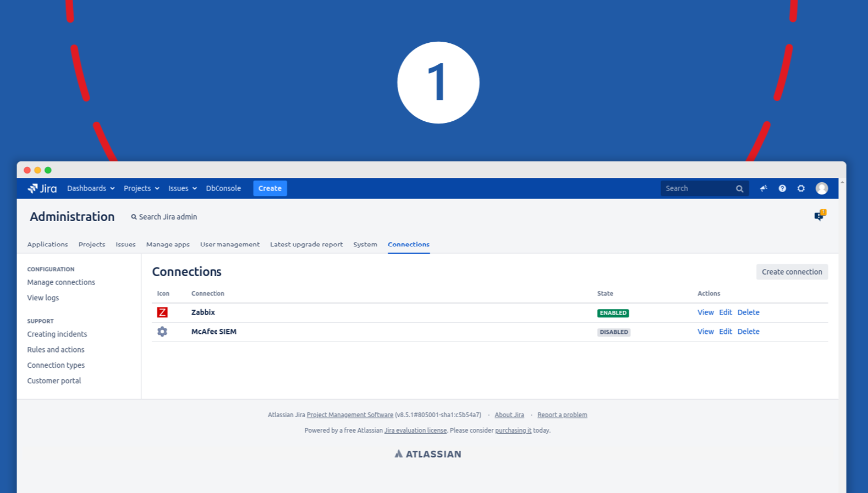The width and height of the screenshot is (868, 493).
Task: Click Report a problem footer link
Action: (562, 415)
